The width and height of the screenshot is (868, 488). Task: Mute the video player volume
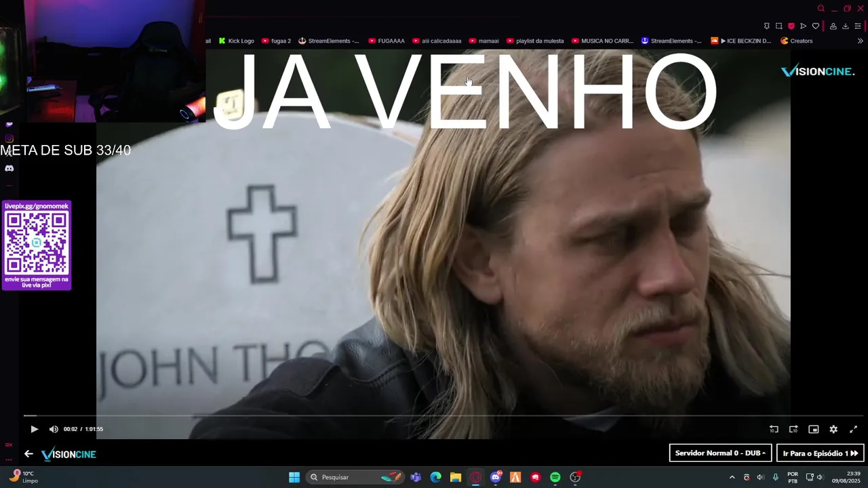pyautogui.click(x=54, y=429)
